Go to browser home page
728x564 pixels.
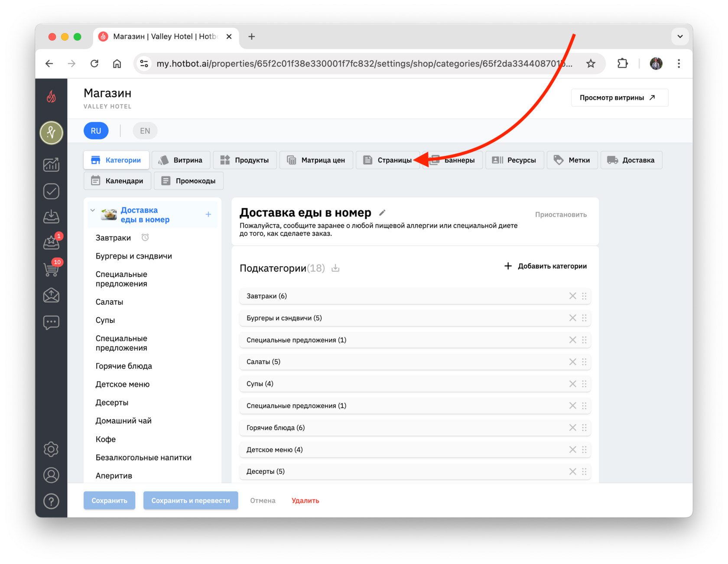coord(117,64)
